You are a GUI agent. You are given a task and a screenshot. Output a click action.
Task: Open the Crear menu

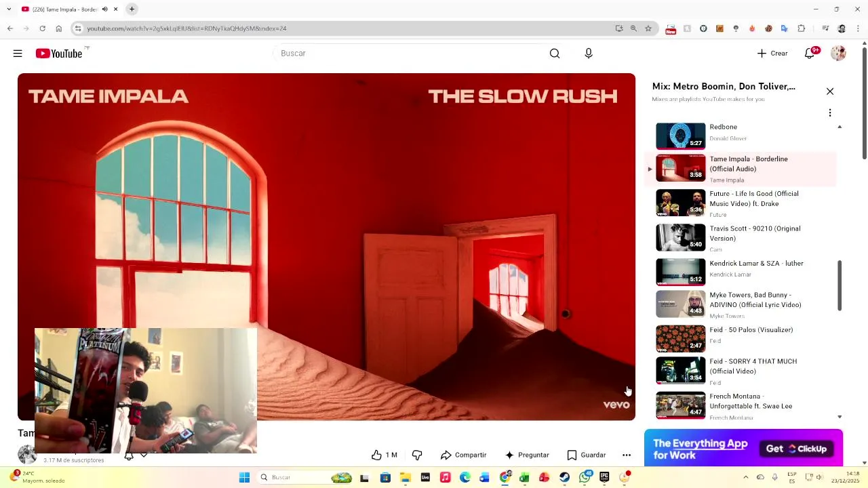click(772, 54)
